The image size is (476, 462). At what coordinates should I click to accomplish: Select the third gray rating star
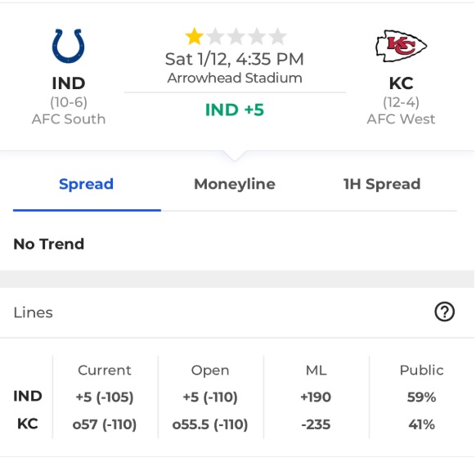[x=236, y=36]
